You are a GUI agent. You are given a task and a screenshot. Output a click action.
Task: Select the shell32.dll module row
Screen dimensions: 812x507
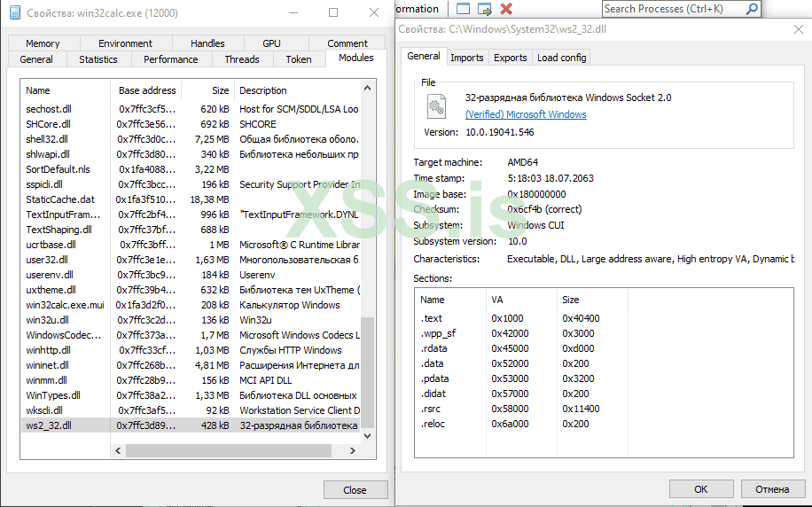192,139
